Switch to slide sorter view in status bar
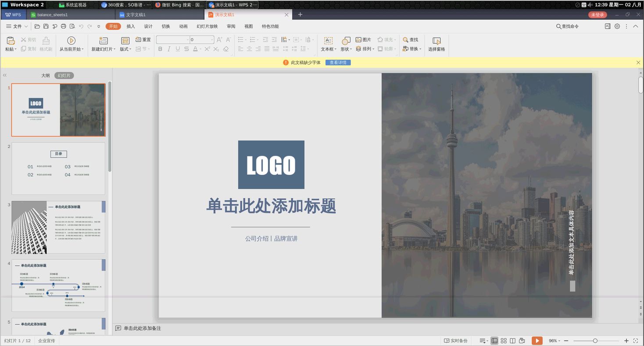This screenshot has height=346, width=644. coord(504,340)
